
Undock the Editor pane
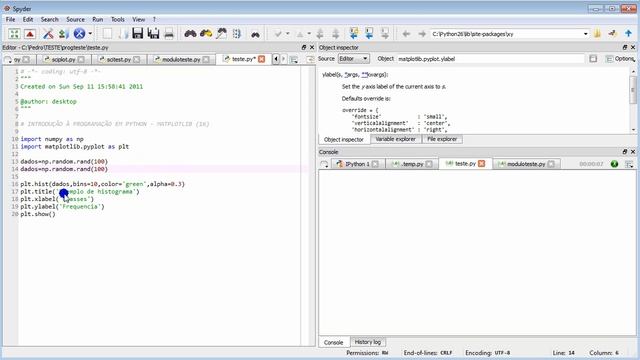click(x=304, y=47)
